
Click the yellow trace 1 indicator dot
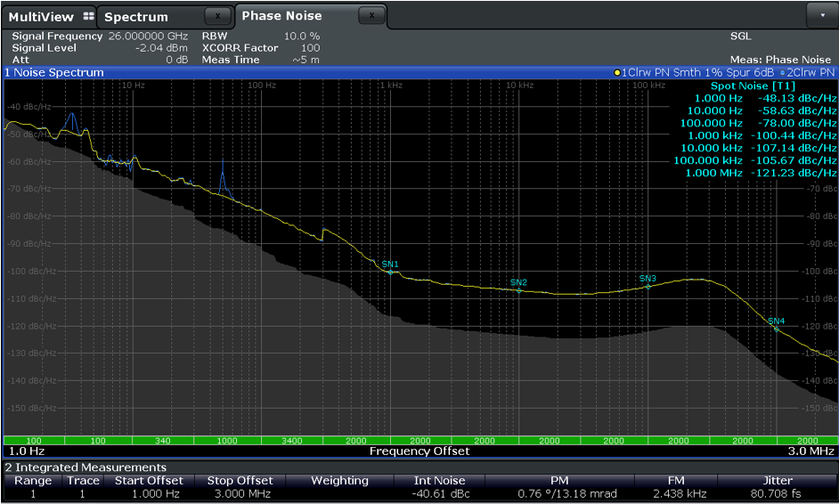tap(617, 73)
